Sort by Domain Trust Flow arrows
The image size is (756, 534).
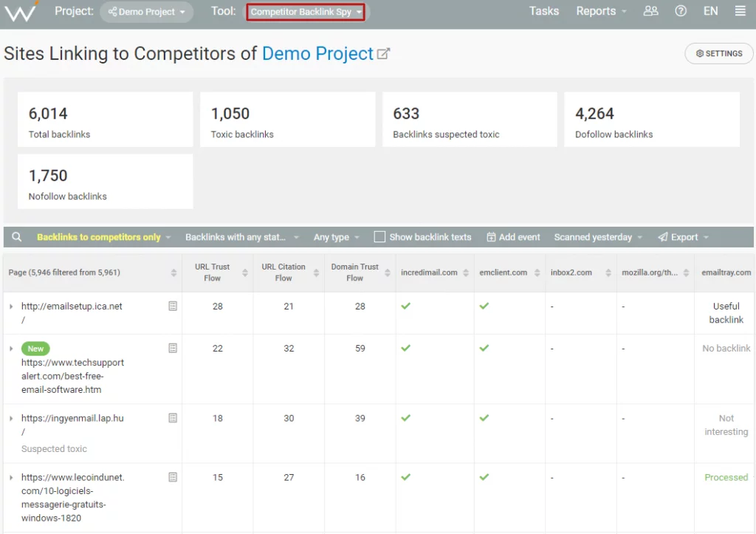click(387, 273)
